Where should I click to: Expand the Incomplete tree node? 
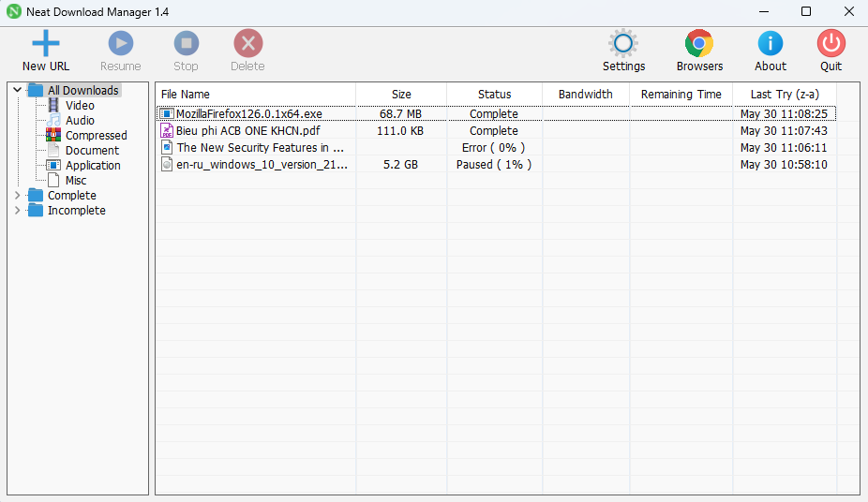[x=17, y=210]
